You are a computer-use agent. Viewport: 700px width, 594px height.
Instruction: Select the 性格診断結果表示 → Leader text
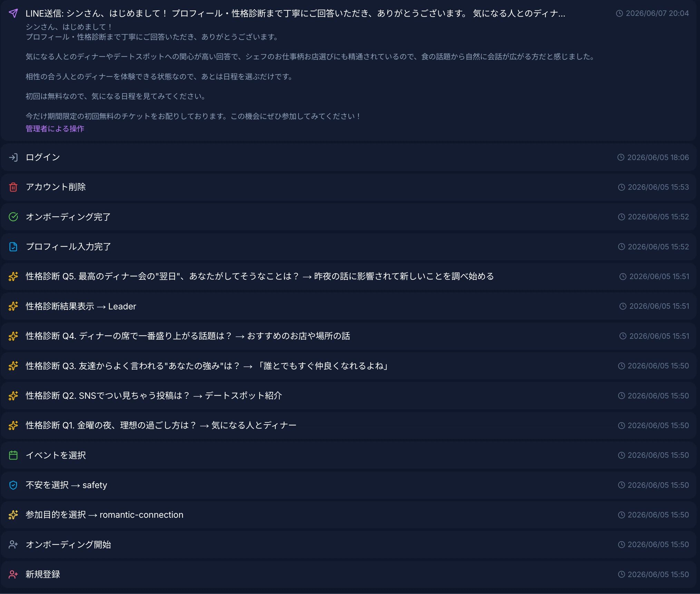81,306
